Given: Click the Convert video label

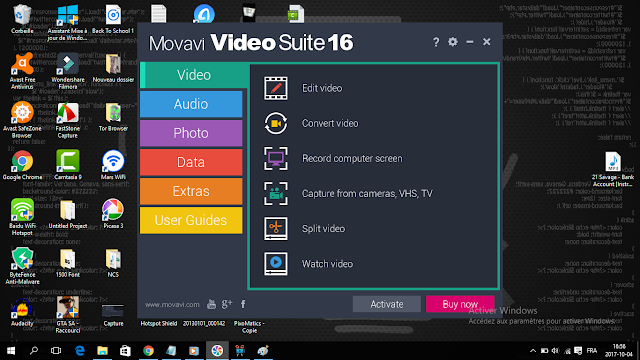Looking at the screenshot, I should pyautogui.click(x=330, y=123).
